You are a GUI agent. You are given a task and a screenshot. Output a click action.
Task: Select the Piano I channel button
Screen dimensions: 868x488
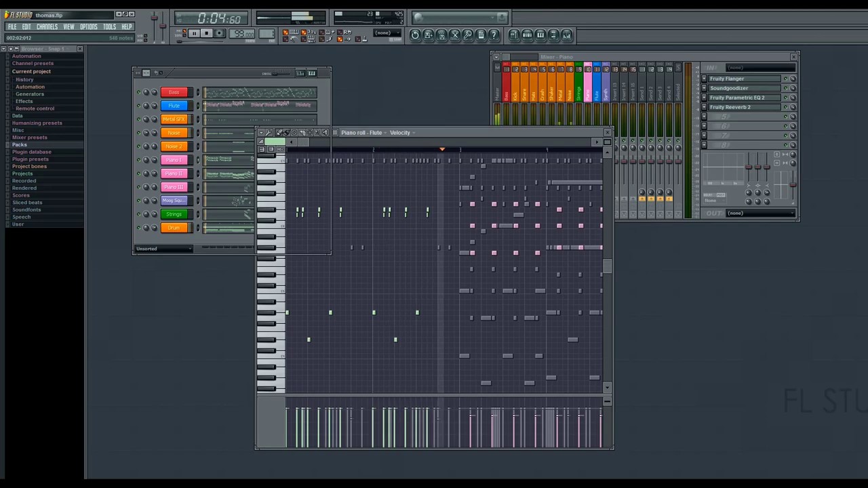pos(174,160)
